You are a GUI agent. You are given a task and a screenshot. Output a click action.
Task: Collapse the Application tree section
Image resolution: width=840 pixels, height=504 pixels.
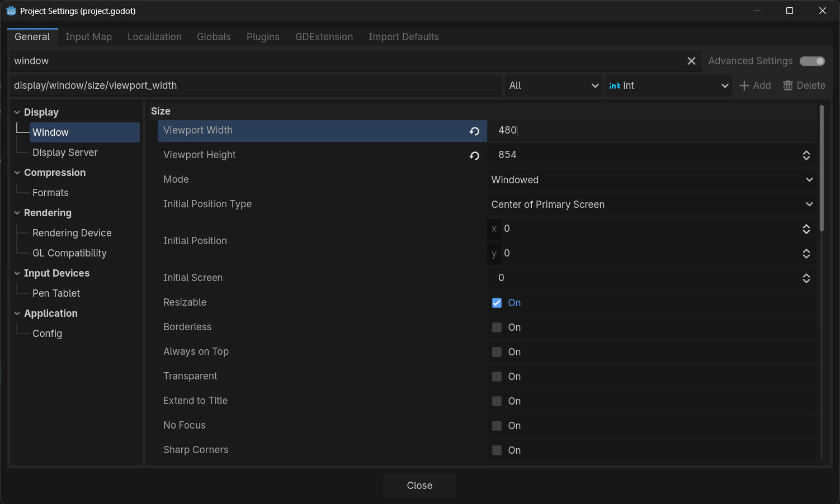[17, 313]
